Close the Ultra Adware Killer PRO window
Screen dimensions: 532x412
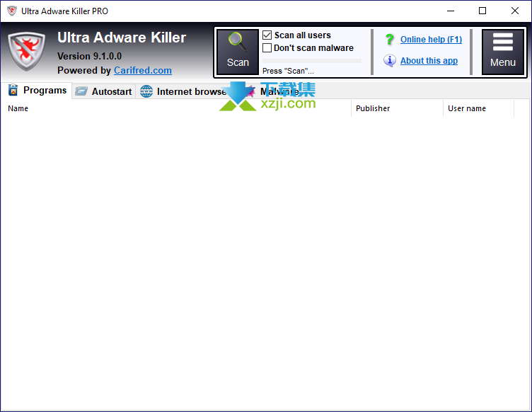(x=515, y=11)
